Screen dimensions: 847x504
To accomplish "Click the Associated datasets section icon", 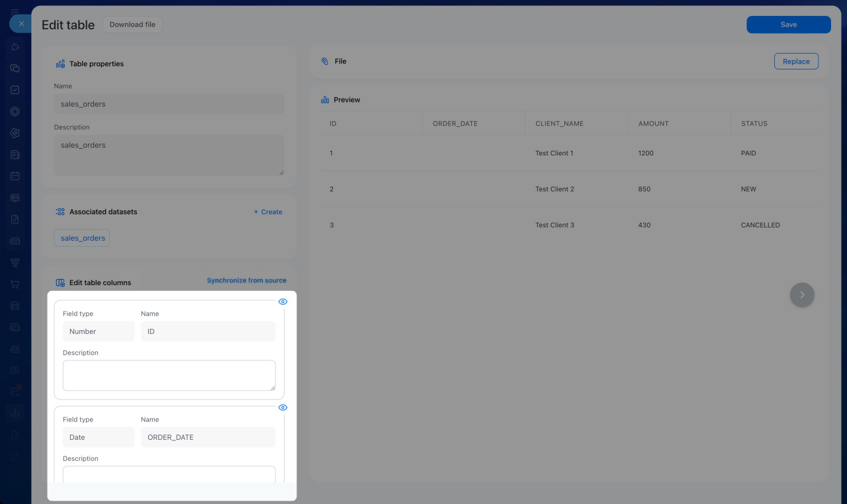I will click(60, 212).
